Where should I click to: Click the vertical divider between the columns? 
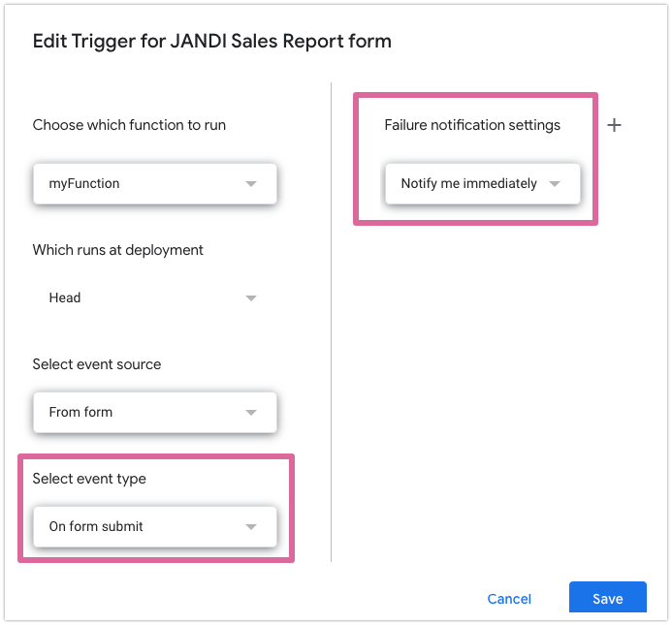point(332,320)
